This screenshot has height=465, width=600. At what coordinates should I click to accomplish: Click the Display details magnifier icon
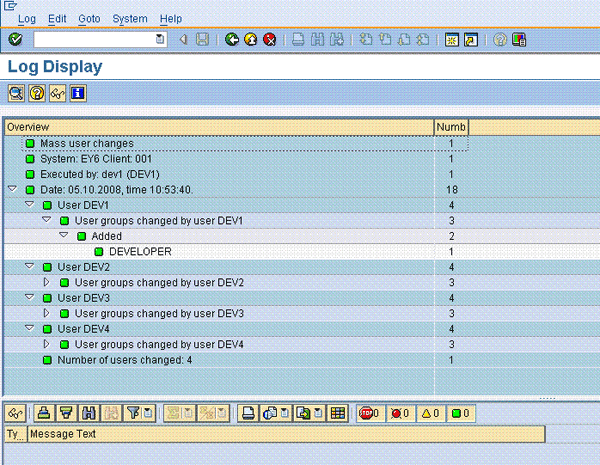click(16, 93)
